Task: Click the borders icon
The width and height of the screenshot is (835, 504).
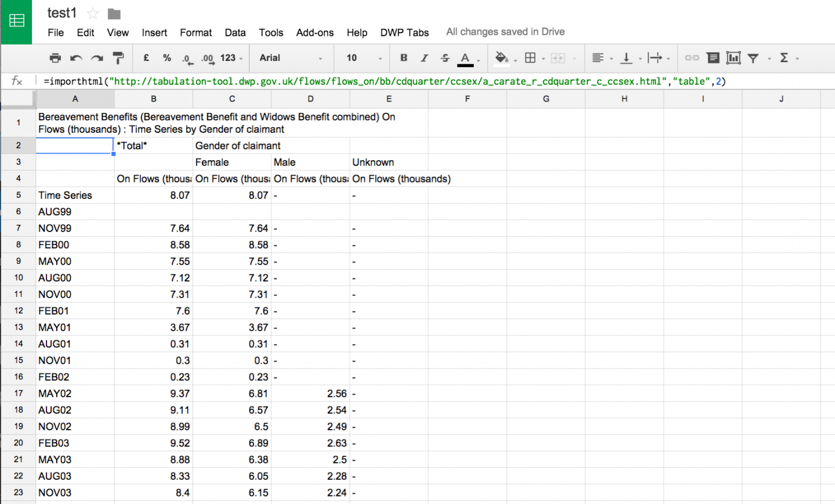Action: 530,58
